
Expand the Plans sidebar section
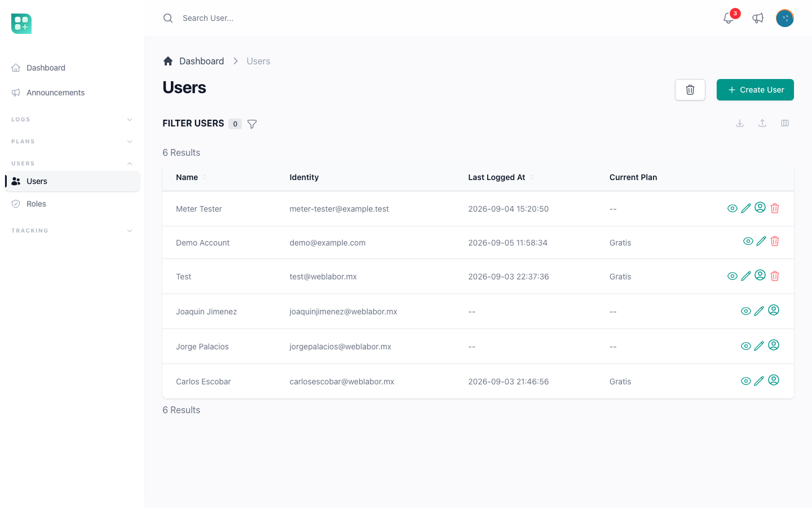[x=72, y=142]
